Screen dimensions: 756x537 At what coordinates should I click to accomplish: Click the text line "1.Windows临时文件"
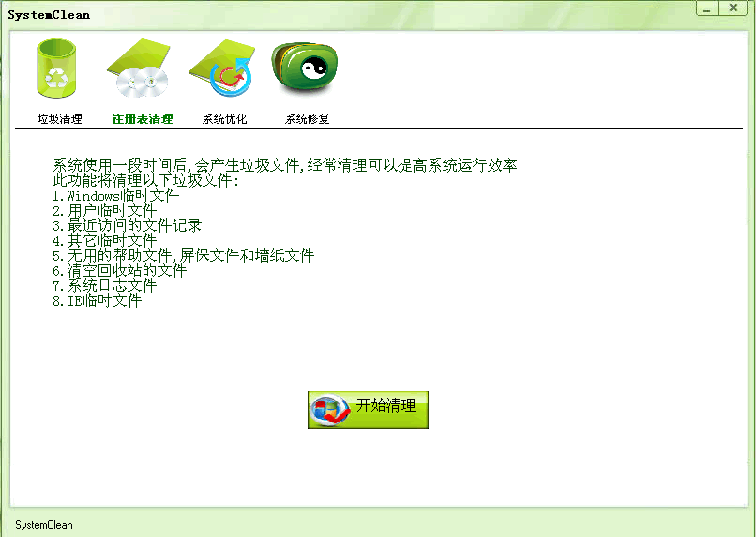coord(115,195)
